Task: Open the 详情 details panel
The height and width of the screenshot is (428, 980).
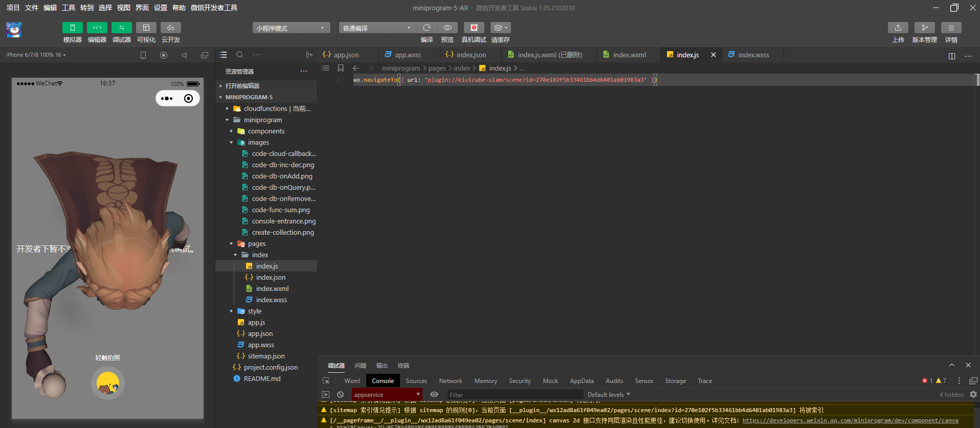Action: coord(951,28)
